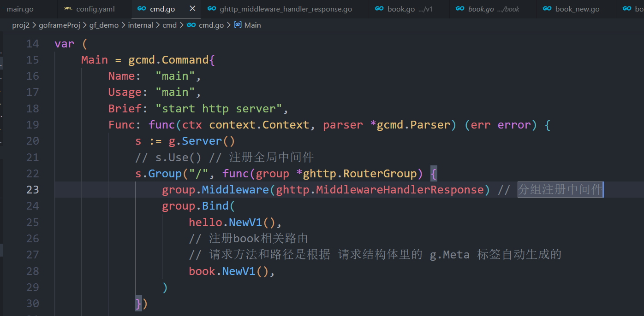
Task: Click highlighted comment '分组注册中间件'
Action: [561, 190]
